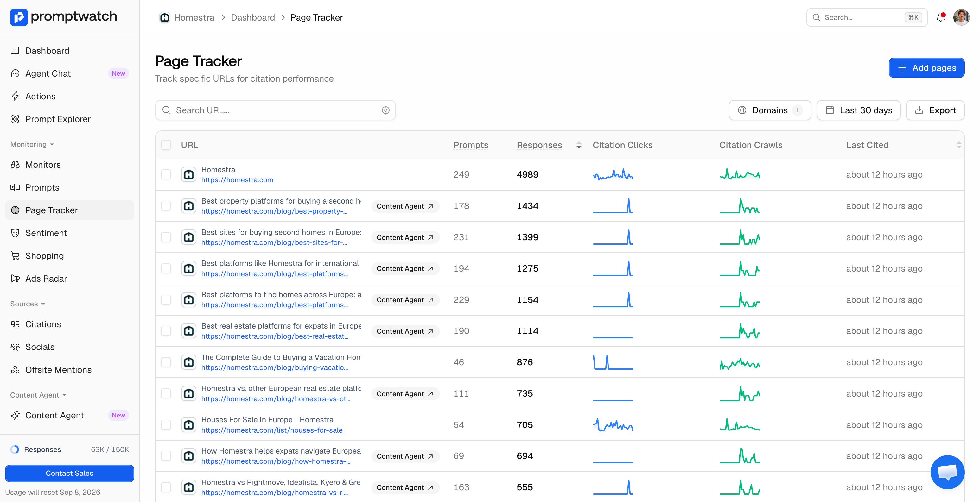Screen dimensions: 980x502
Task: Click the Offsite Mentions icon
Action: pos(15,370)
